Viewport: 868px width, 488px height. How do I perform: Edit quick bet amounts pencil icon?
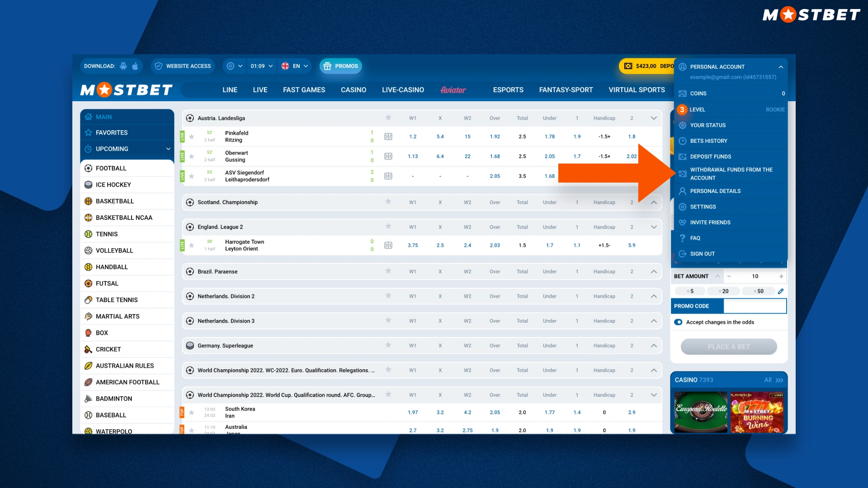tap(781, 291)
